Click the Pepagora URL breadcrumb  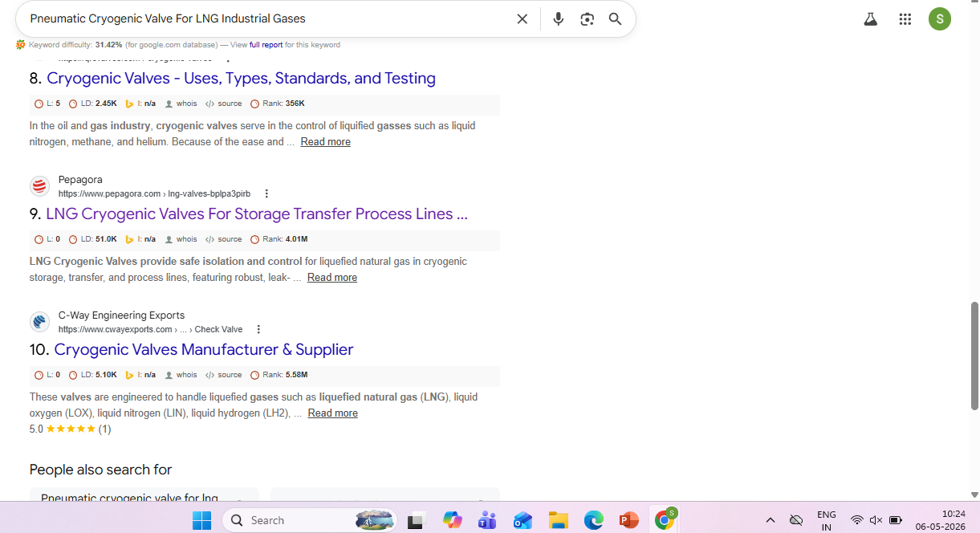pos(154,194)
